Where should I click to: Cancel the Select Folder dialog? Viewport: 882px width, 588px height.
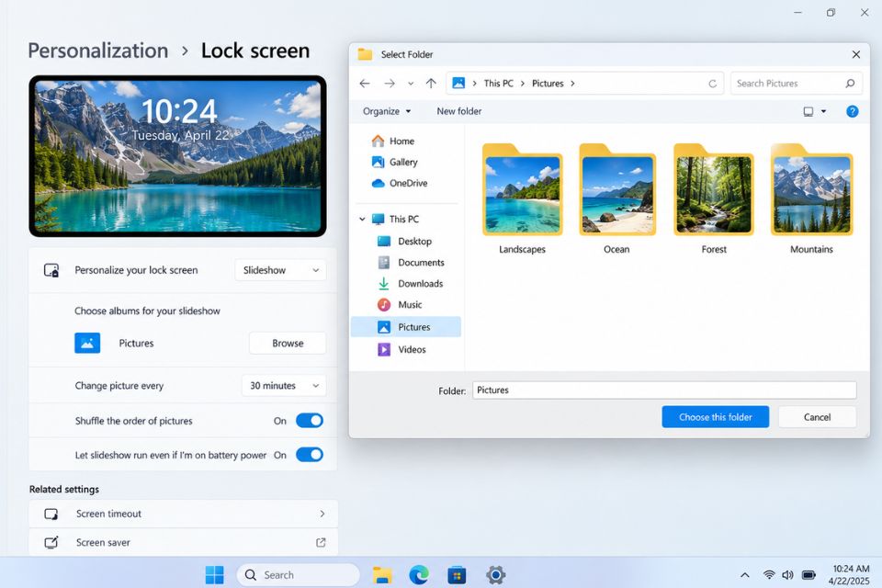click(x=817, y=417)
